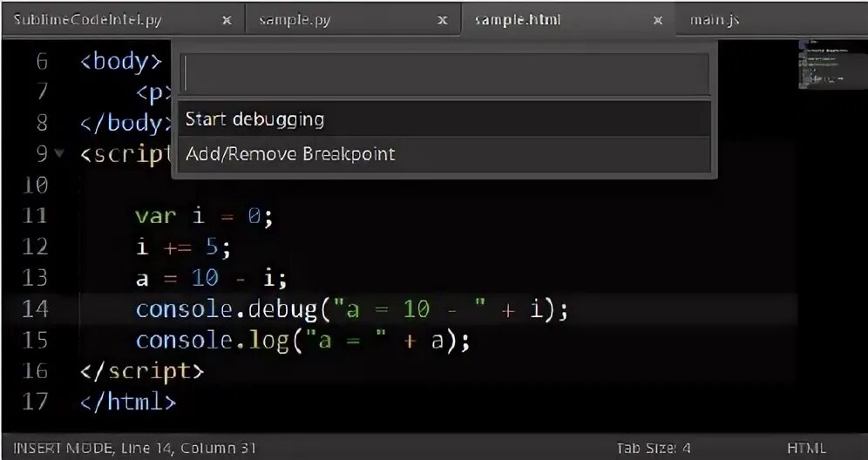Click the command palette search field
Screen dimensions: 868x460
[445, 74]
